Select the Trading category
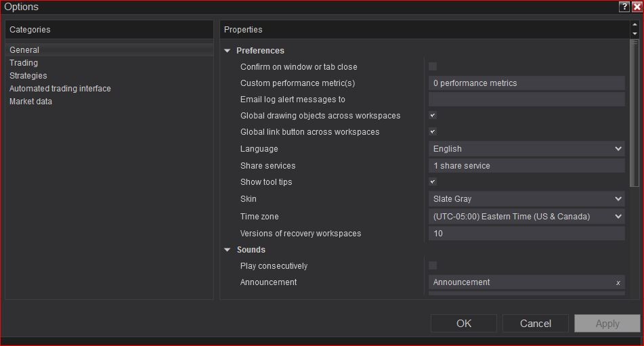 point(24,63)
